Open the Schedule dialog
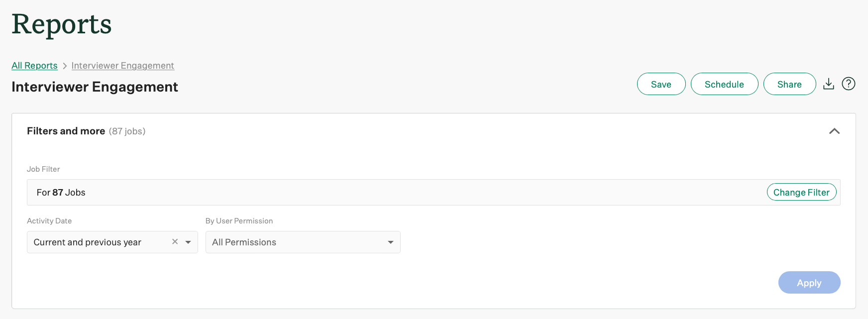The height and width of the screenshot is (319, 868). (724, 84)
